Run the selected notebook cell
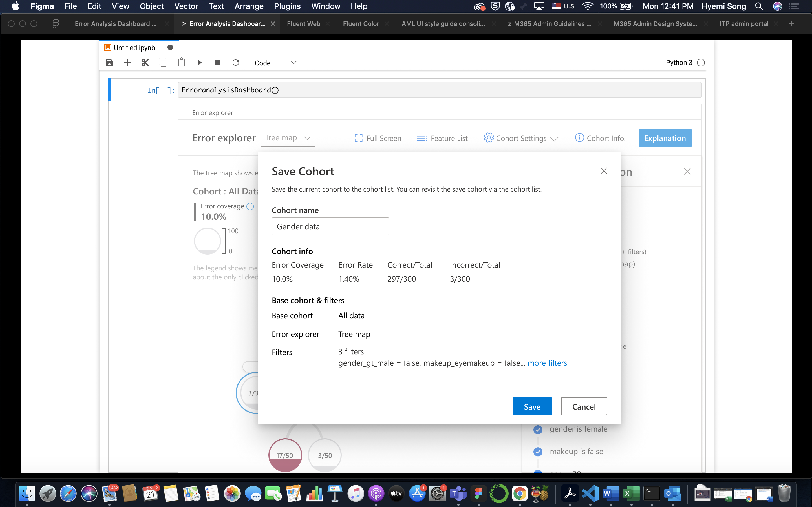 (x=200, y=63)
